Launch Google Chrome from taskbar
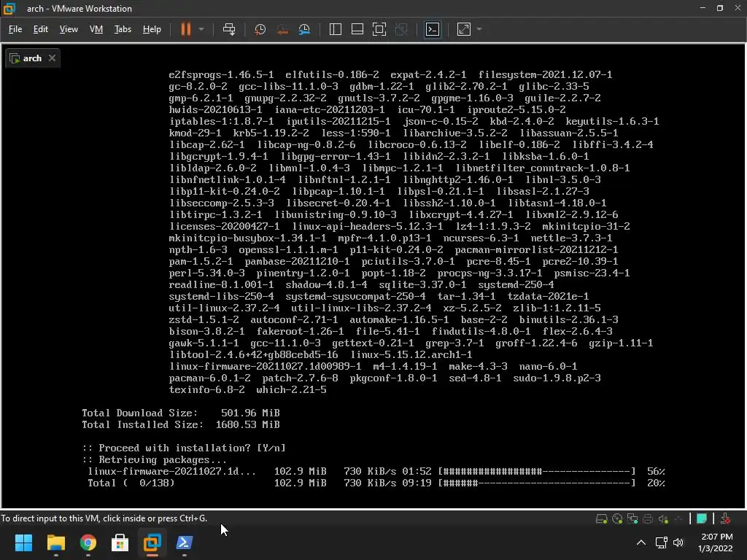Image resolution: width=747 pixels, height=560 pixels. tap(88, 542)
